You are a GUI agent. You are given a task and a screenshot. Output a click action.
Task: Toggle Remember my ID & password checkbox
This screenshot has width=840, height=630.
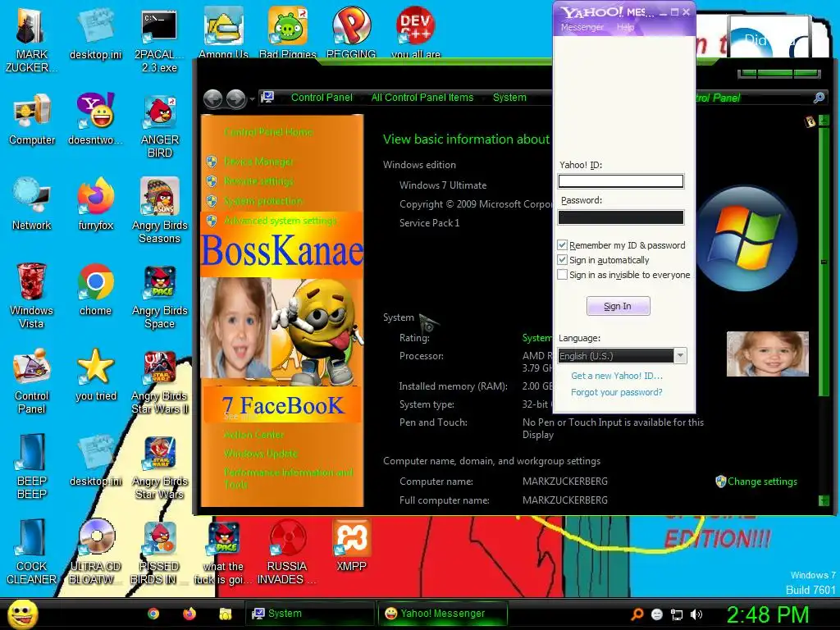[x=562, y=244]
